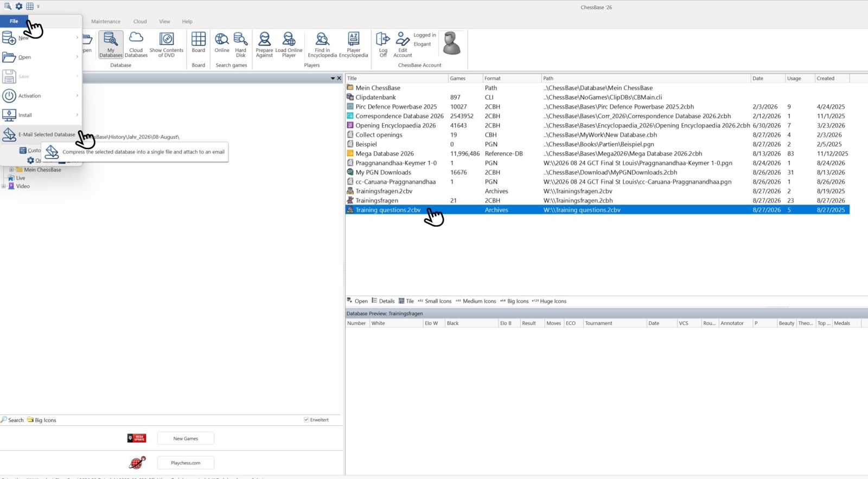Click Open in the database list toolbar
This screenshot has height=479, width=868.
click(357, 301)
